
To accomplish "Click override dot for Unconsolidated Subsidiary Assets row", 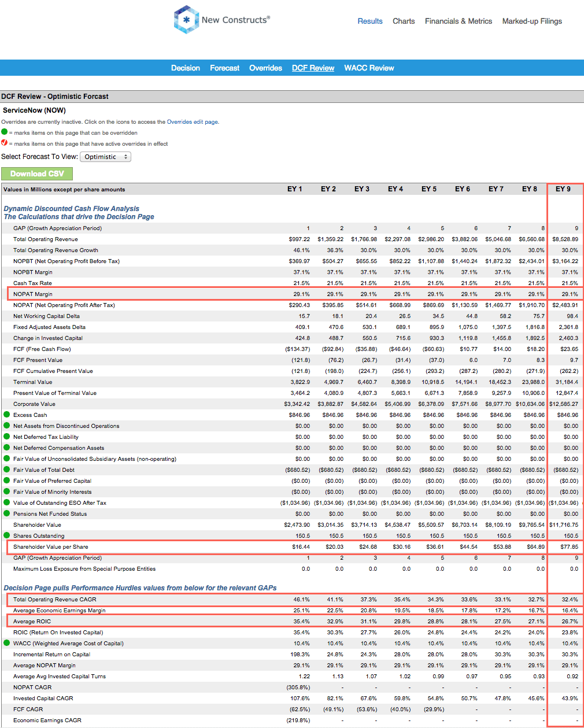I will (6, 459).
